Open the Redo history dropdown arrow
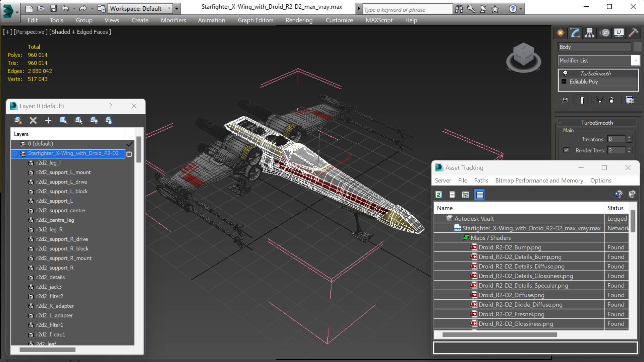The width and height of the screenshot is (644, 362). (92, 9)
